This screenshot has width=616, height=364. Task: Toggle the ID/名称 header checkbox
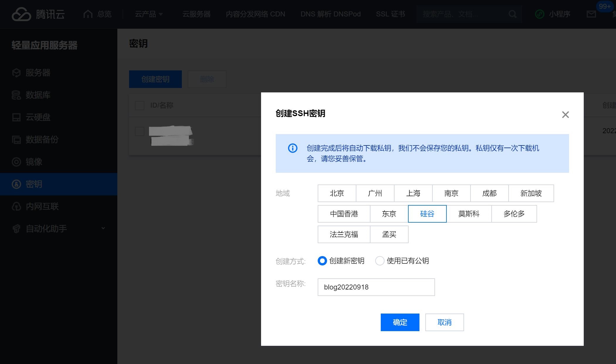pyautogui.click(x=140, y=105)
